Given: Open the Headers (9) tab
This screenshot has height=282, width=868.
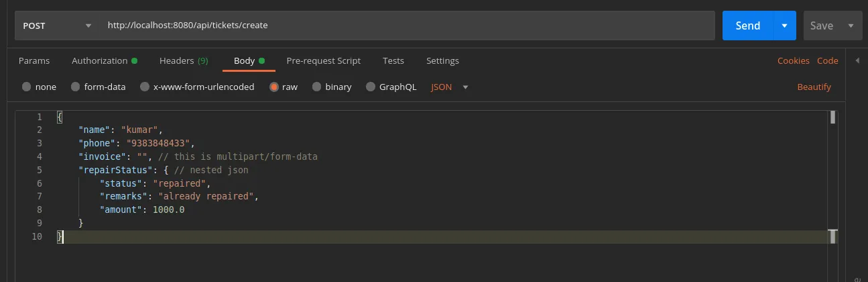Looking at the screenshot, I should click(x=184, y=60).
